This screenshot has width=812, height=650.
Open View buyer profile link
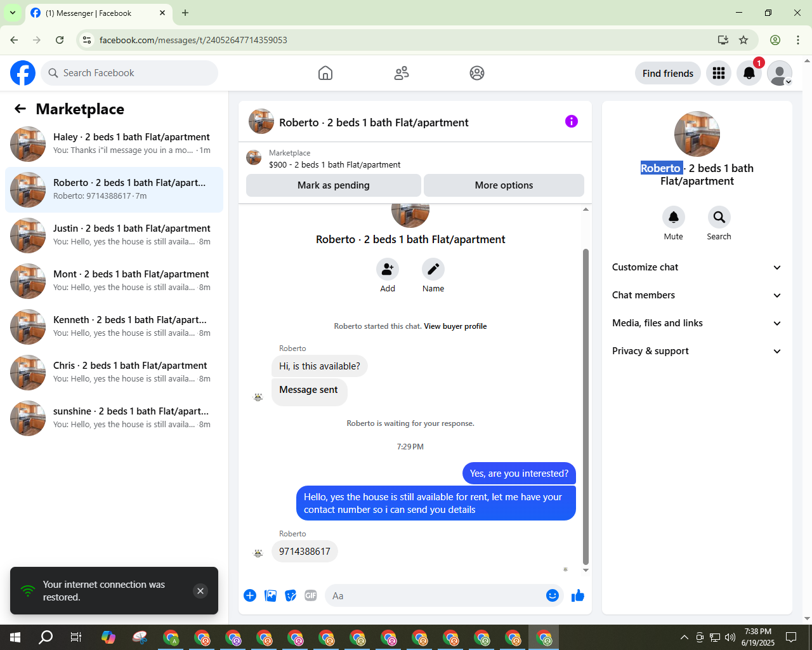pos(455,326)
